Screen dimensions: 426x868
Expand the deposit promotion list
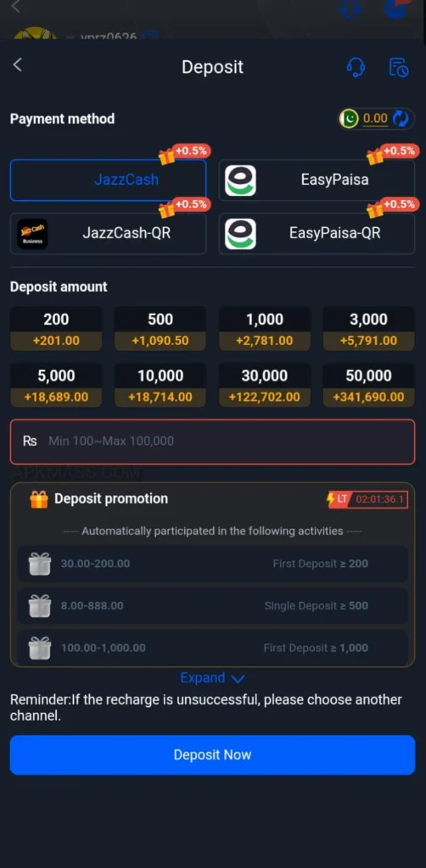pyautogui.click(x=212, y=678)
